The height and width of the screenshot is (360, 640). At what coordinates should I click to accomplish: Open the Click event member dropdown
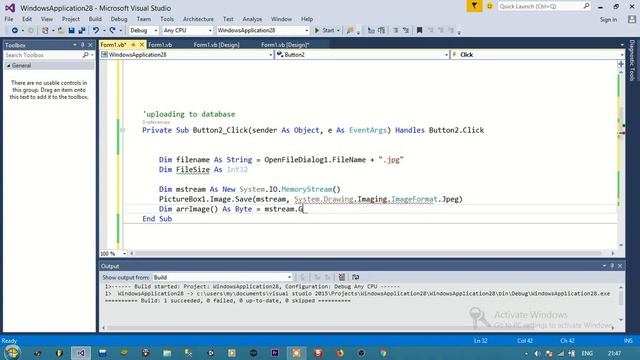click(537, 54)
